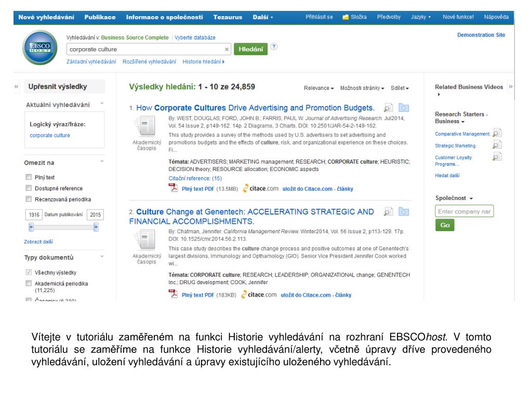Collapse Typy dokumentů section

coord(102,256)
